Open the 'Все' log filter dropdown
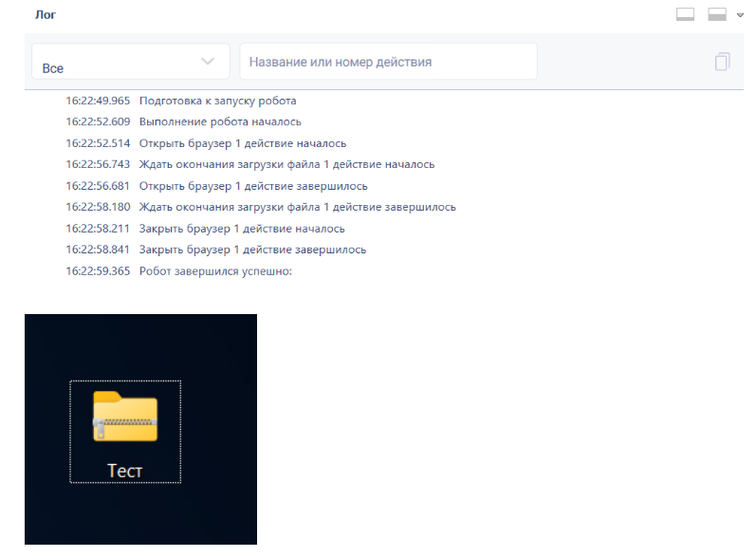 click(131, 62)
